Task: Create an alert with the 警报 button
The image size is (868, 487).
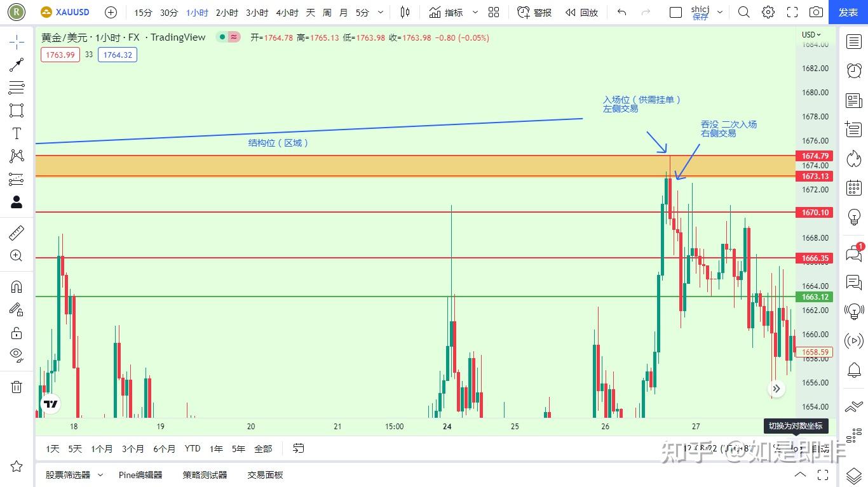Action: (x=534, y=12)
